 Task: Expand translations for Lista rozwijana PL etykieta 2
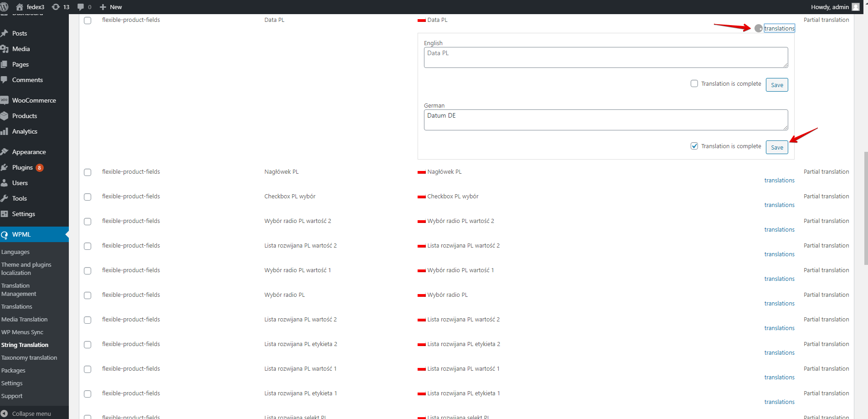click(x=780, y=353)
